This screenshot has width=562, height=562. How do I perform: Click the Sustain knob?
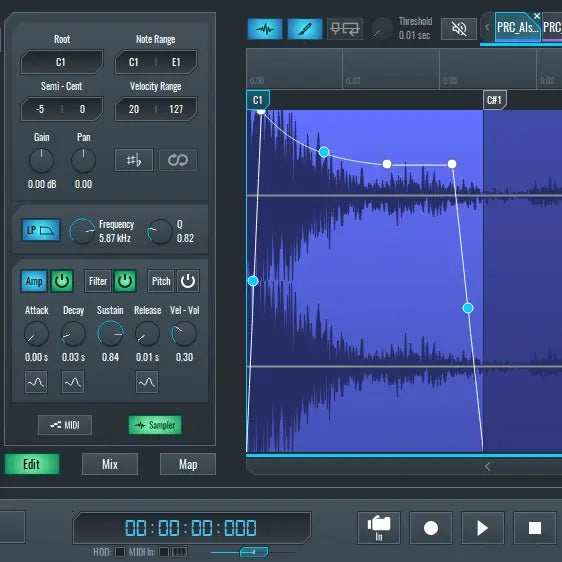tap(110, 334)
